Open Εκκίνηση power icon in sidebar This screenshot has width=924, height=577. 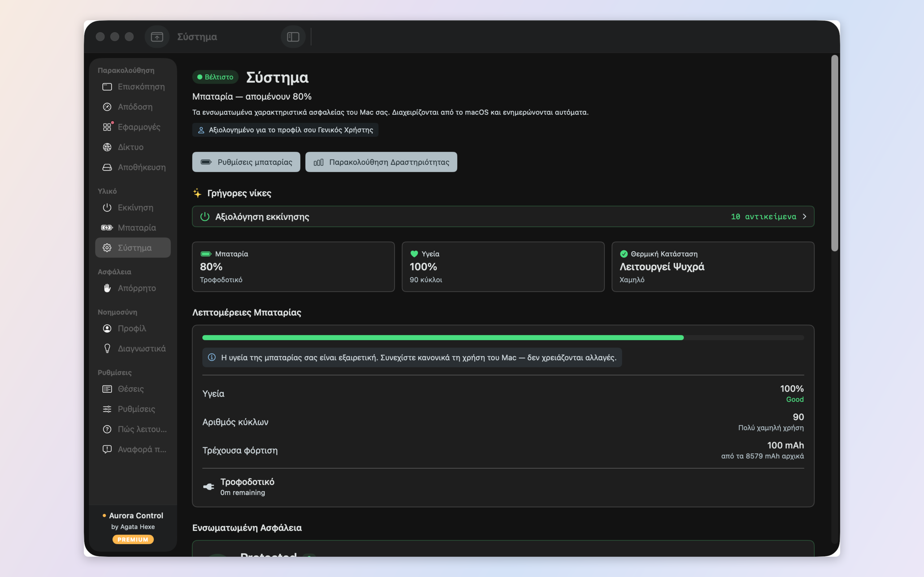107,208
